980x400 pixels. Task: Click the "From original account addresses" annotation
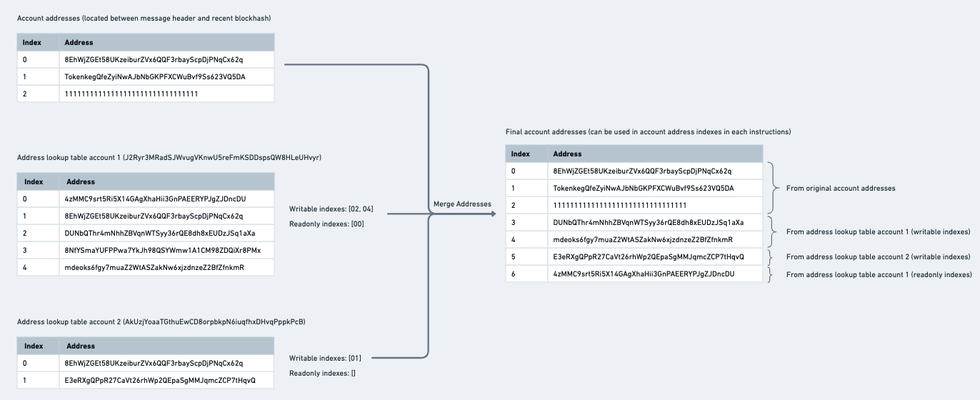coord(840,189)
